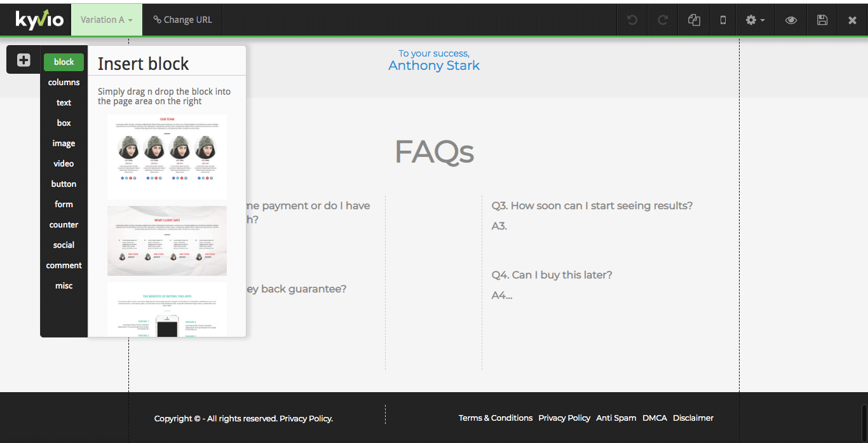Pick the Our Team block thumbnail

[x=167, y=157]
